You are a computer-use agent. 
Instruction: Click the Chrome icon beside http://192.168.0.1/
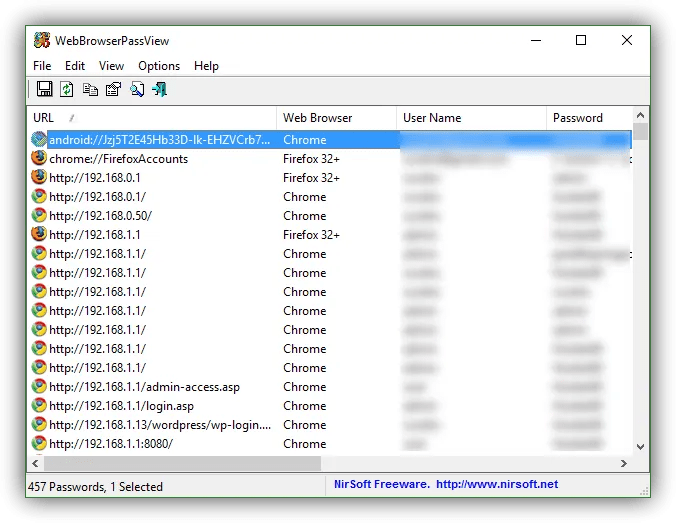(x=39, y=196)
